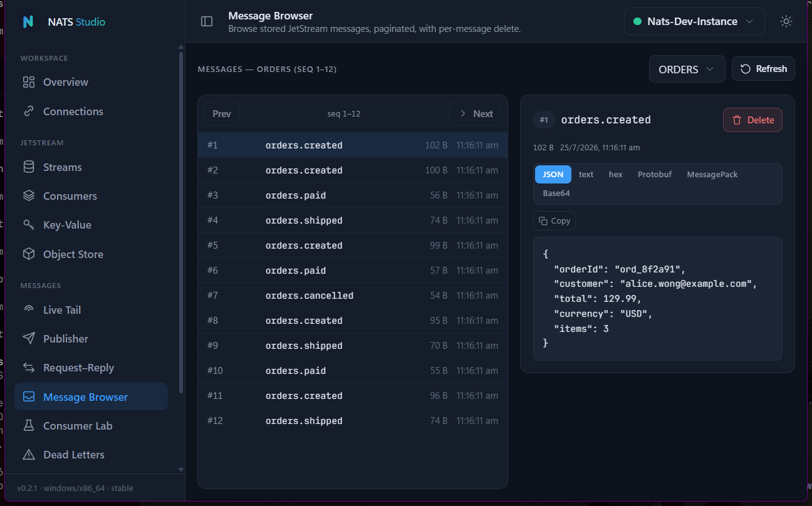Click the Connections link icon
Screen dimensions: 812x506
[28, 111]
